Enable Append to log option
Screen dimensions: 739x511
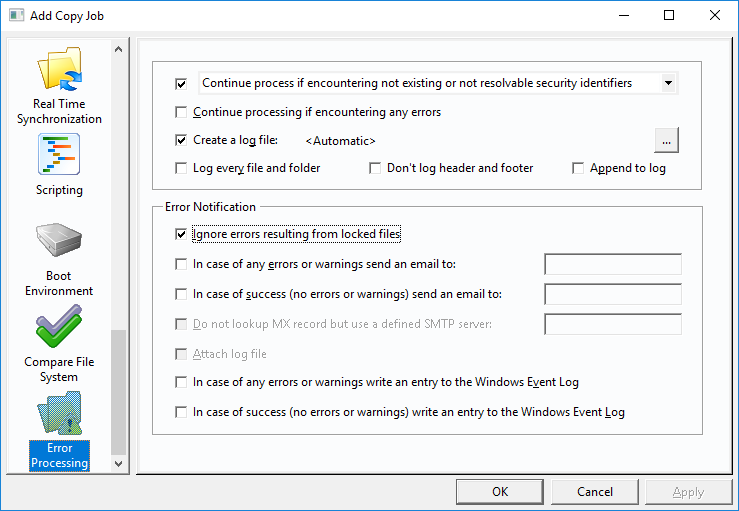tap(578, 168)
